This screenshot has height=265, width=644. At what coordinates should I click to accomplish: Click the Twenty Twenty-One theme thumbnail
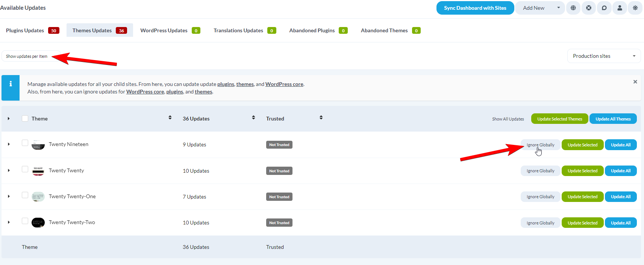(x=38, y=197)
